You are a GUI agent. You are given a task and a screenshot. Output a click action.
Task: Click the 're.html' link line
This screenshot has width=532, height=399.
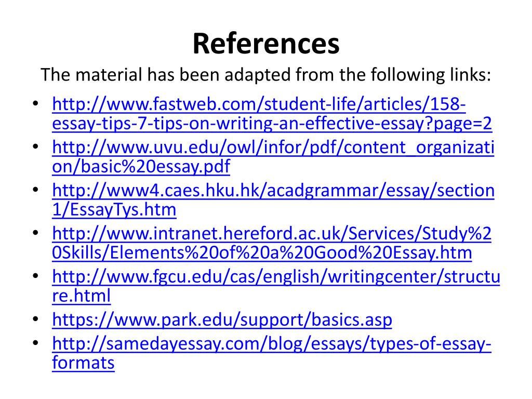(82, 296)
